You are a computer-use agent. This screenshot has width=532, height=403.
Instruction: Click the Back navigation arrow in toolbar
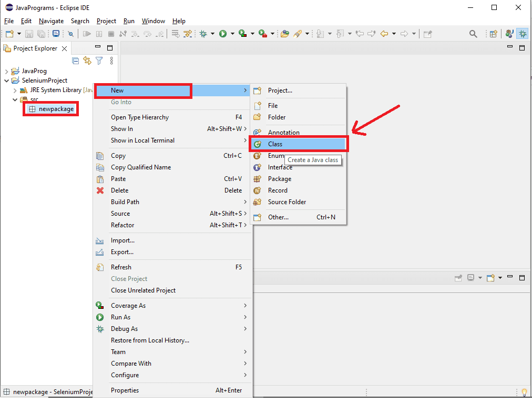(x=384, y=34)
